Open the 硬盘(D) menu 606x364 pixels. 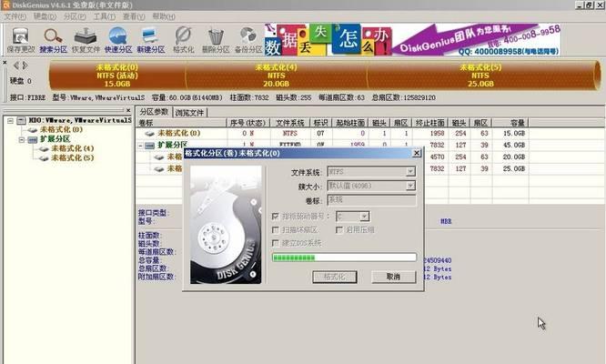coord(45,16)
